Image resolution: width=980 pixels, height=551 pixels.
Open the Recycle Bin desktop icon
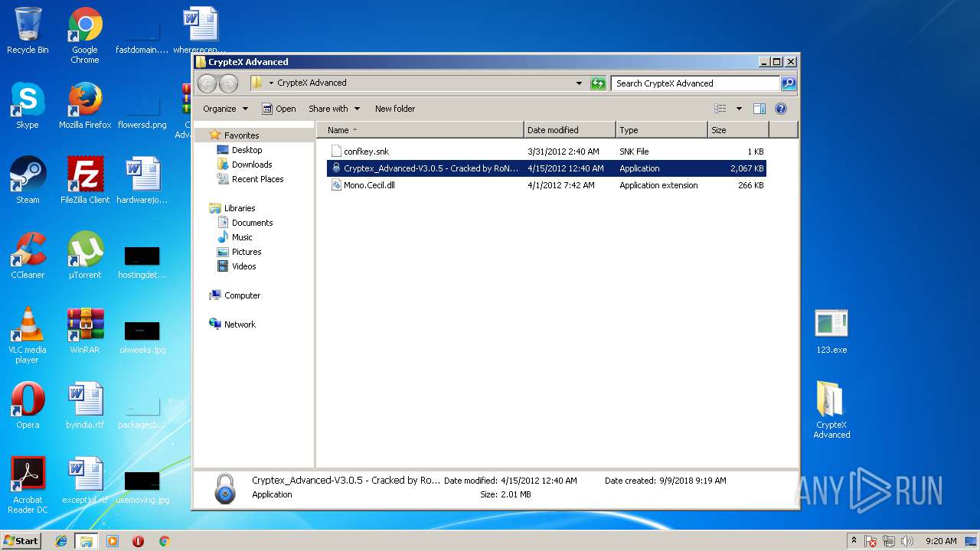(28, 31)
